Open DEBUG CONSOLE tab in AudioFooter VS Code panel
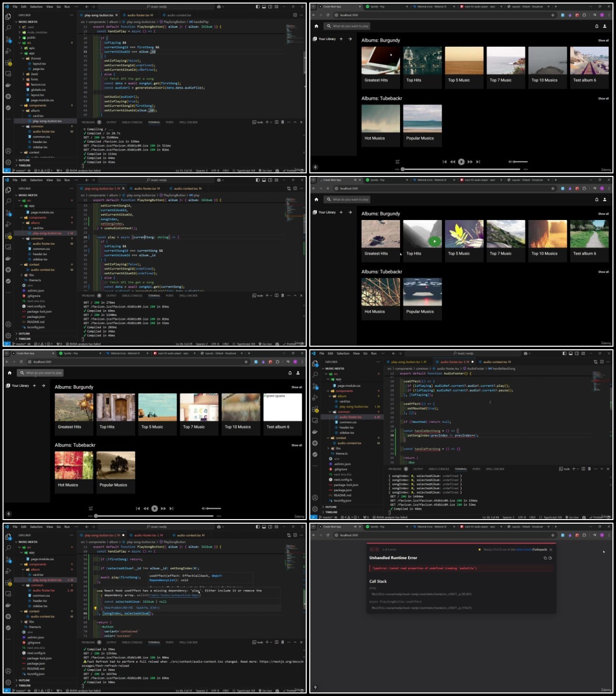 click(x=439, y=469)
